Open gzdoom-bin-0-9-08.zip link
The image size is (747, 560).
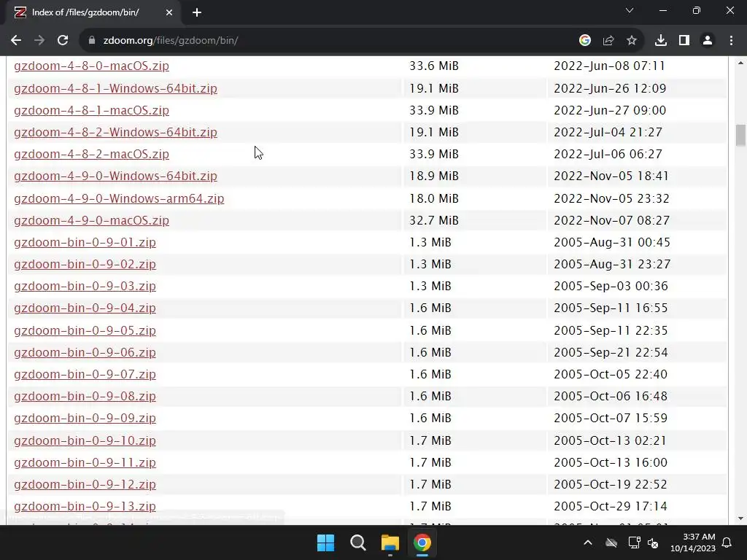[85, 396]
